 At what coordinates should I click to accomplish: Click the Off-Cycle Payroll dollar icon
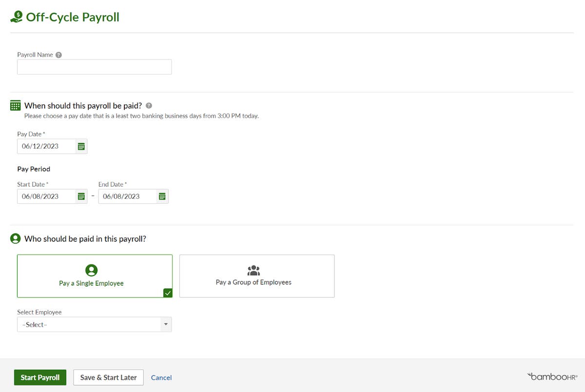(16, 17)
